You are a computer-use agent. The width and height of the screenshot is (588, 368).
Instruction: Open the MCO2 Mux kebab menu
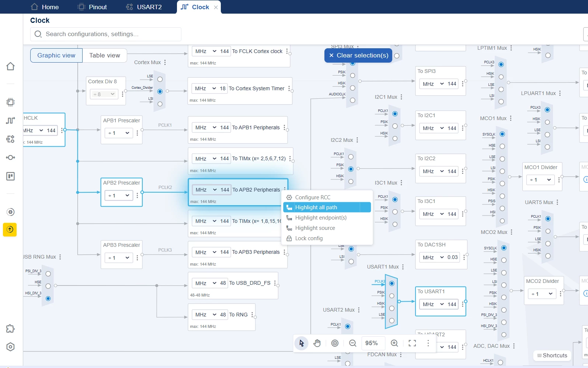[511, 232]
